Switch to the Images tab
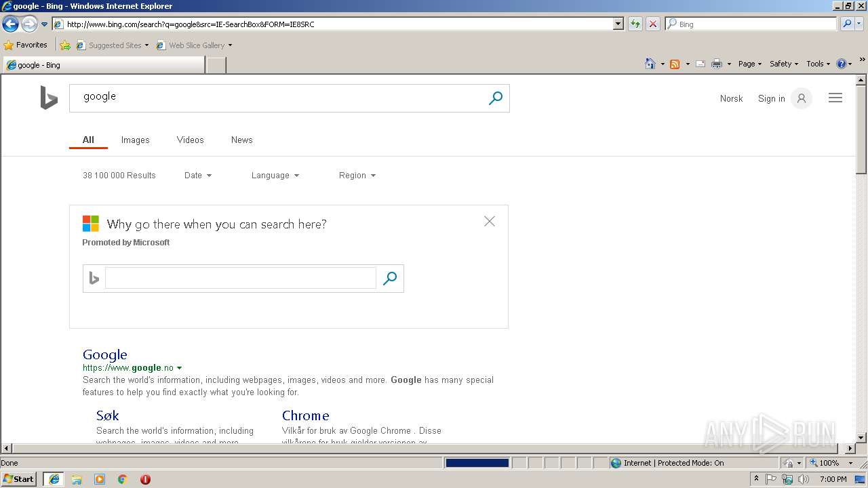Screen dimensions: 868x488 click(135, 140)
